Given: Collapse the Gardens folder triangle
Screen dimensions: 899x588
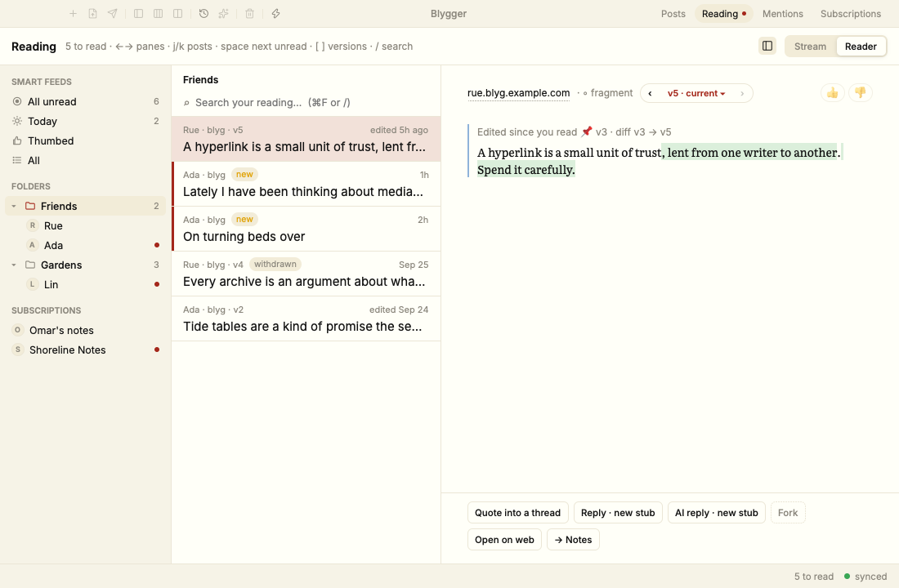Looking at the screenshot, I should click(14, 265).
